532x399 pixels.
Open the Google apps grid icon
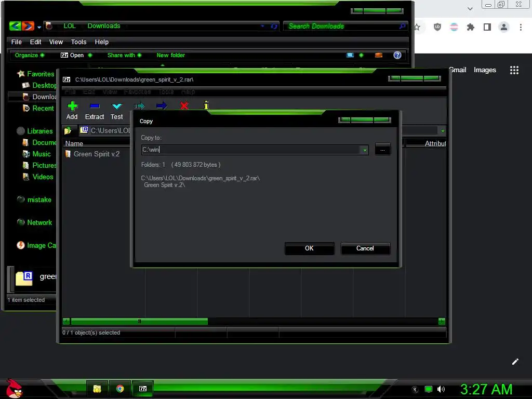(x=514, y=70)
